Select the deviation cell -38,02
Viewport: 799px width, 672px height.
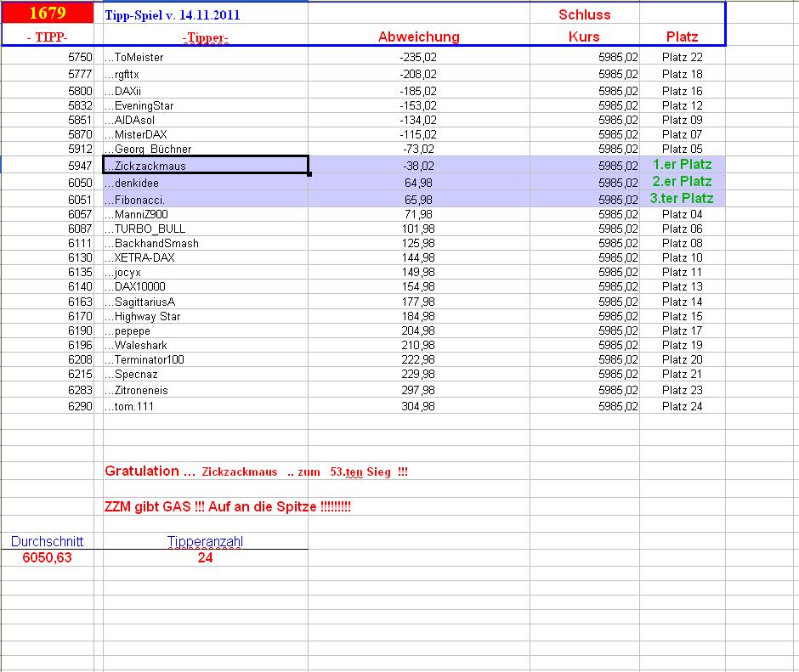coord(419,165)
